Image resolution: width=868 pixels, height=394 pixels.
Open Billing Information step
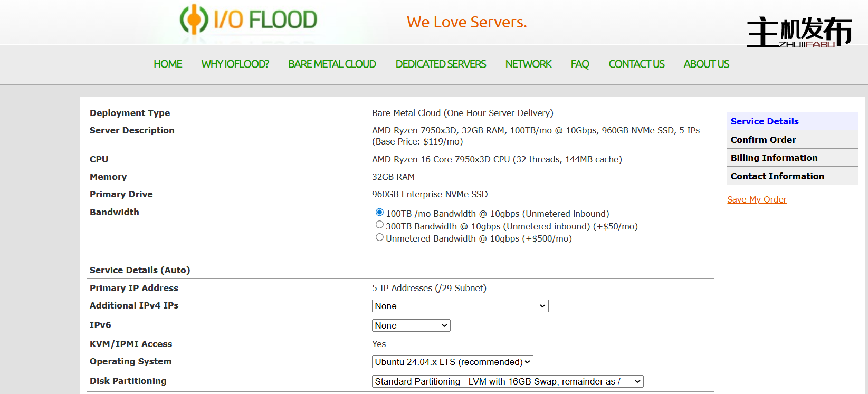[774, 158]
